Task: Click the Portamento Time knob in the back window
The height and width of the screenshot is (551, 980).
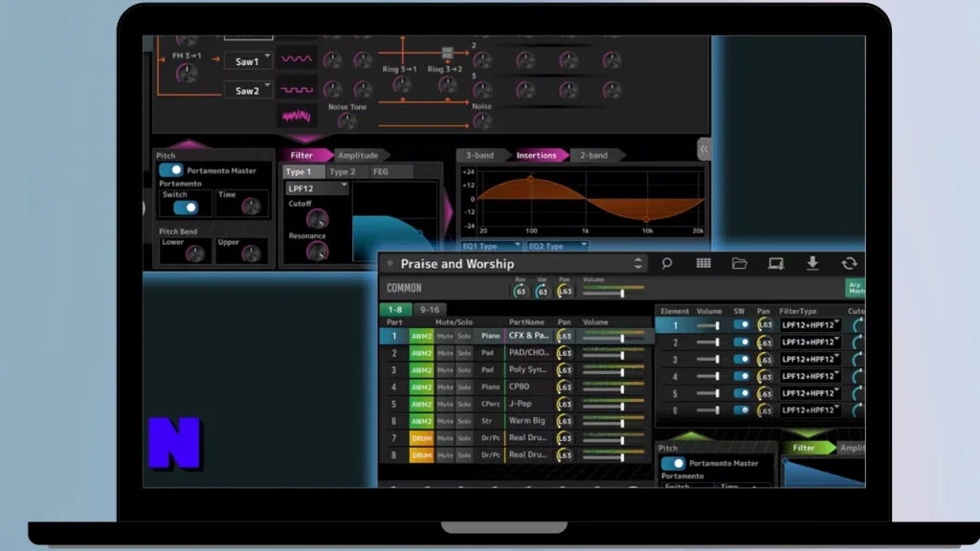Action: 251,206
